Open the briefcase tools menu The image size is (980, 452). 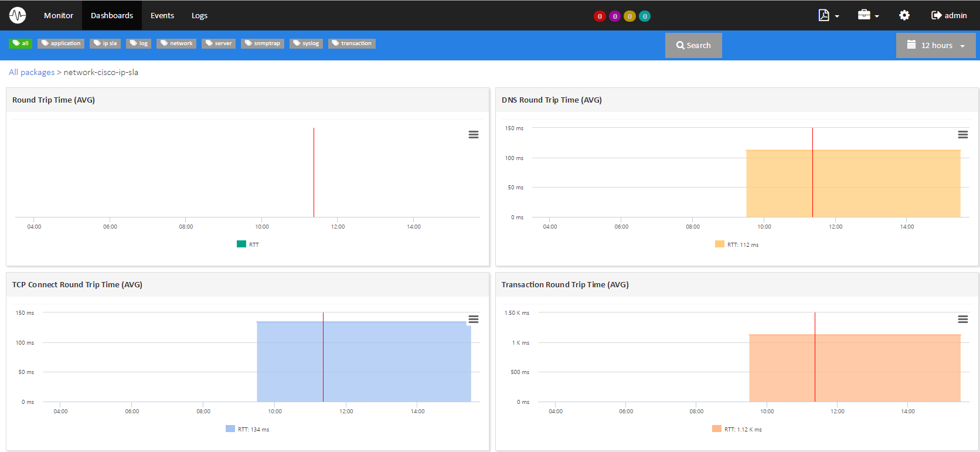868,15
